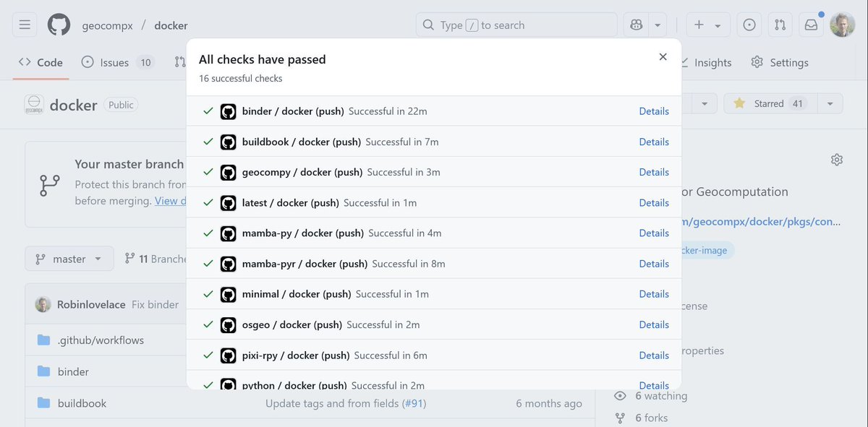The height and width of the screenshot is (427, 868).
Task: Open pull request #91 link
Action: click(x=414, y=403)
